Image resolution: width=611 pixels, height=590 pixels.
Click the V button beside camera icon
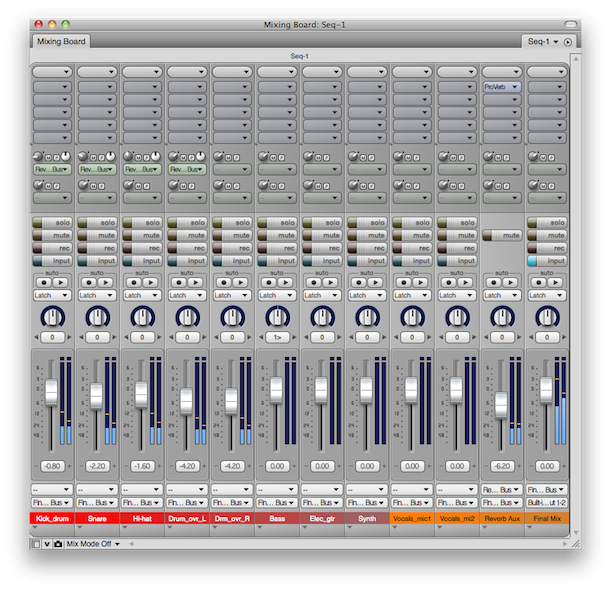(x=47, y=544)
